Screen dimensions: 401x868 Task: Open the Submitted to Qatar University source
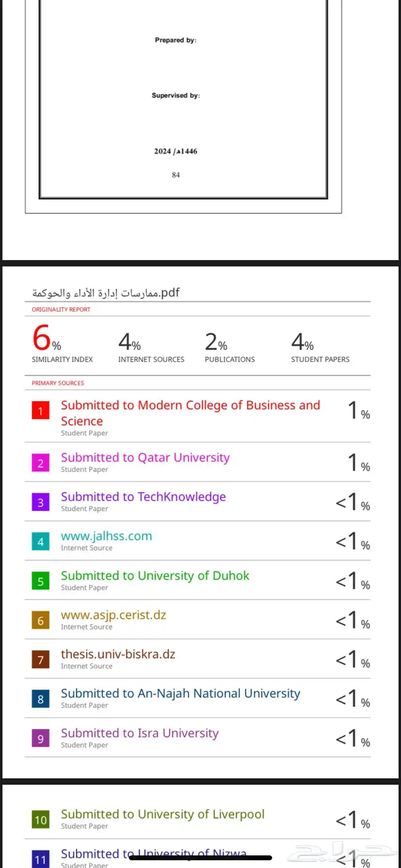(145, 457)
